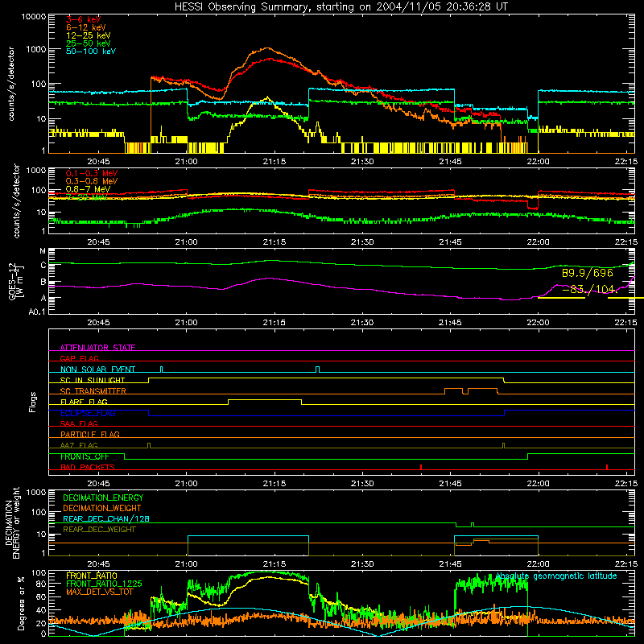
Task: Click the C class tick on the GOES axis
Action: (x=43, y=266)
